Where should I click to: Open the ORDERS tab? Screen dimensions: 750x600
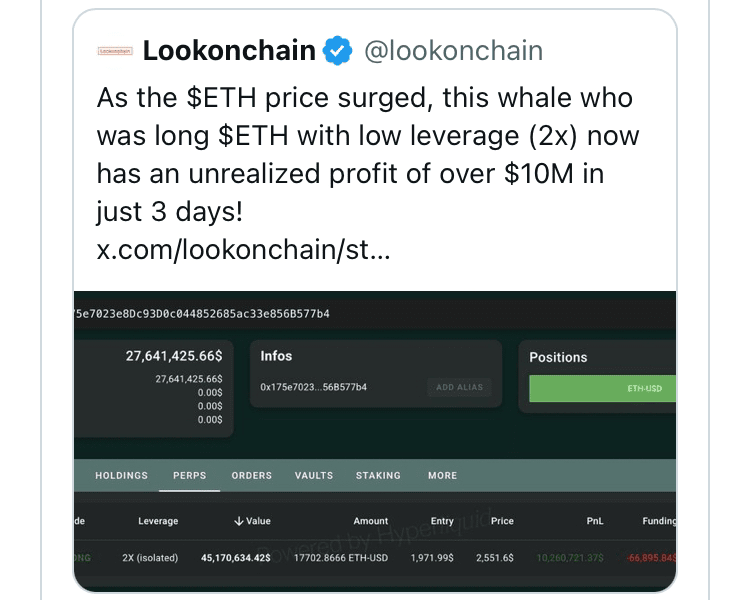pos(251,476)
